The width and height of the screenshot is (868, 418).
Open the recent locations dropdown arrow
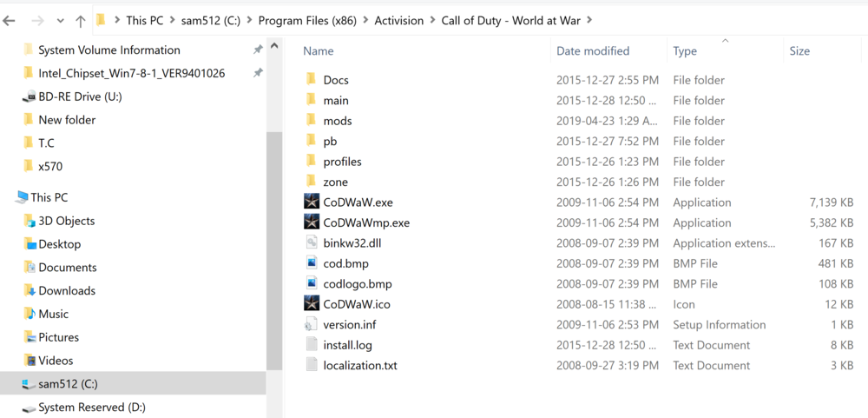(60, 20)
